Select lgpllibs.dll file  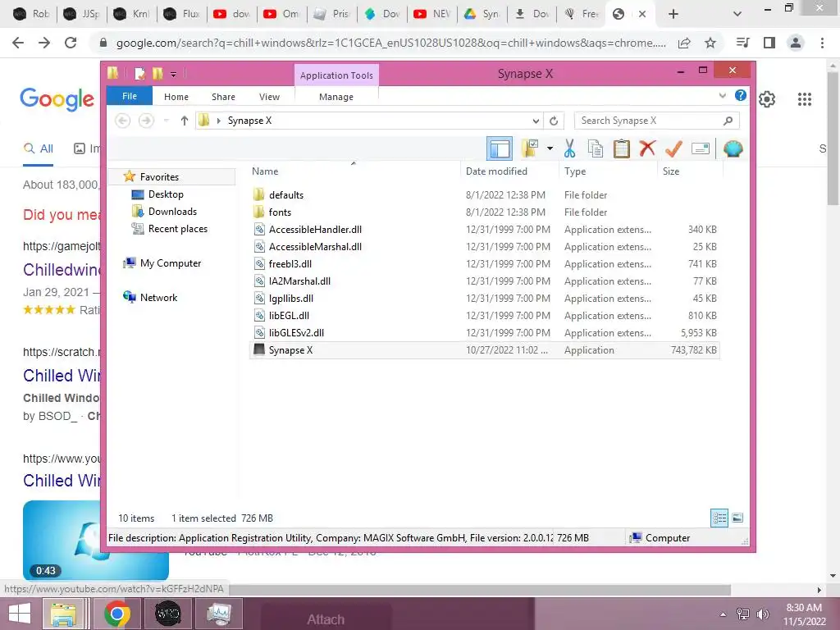484,298
